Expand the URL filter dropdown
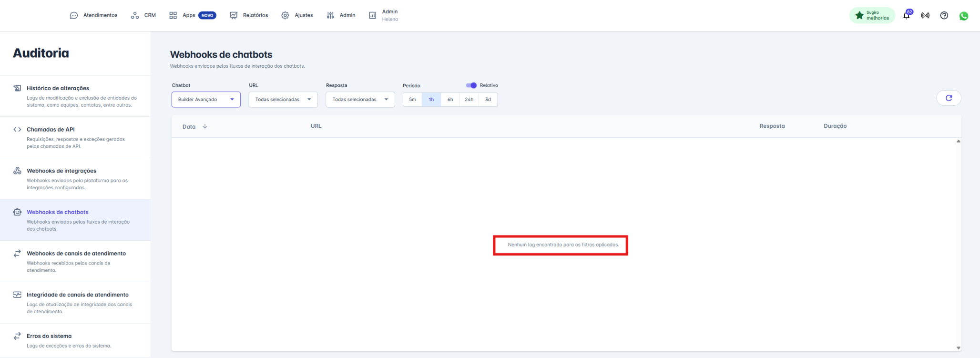980x358 pixels. coord(283,100)
